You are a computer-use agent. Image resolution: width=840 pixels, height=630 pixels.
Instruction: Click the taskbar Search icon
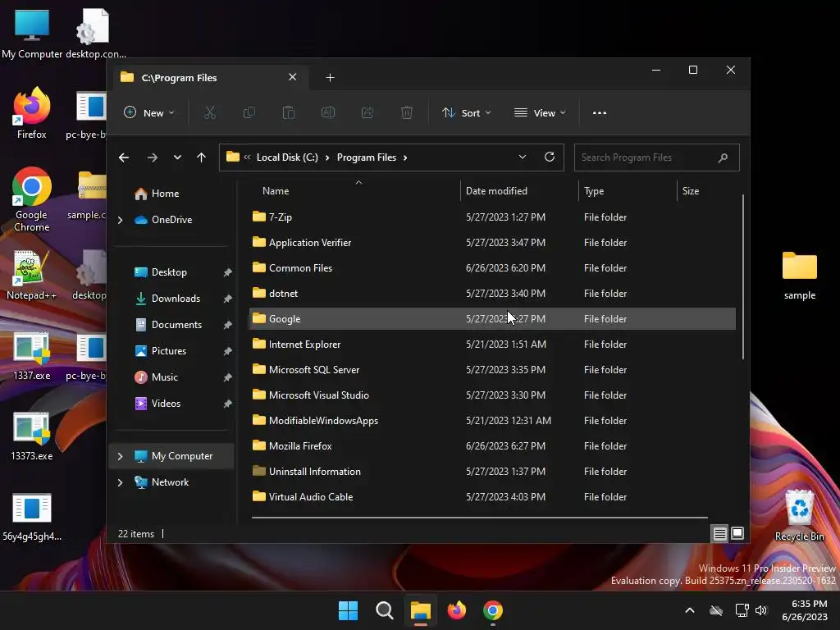(384, 610)
